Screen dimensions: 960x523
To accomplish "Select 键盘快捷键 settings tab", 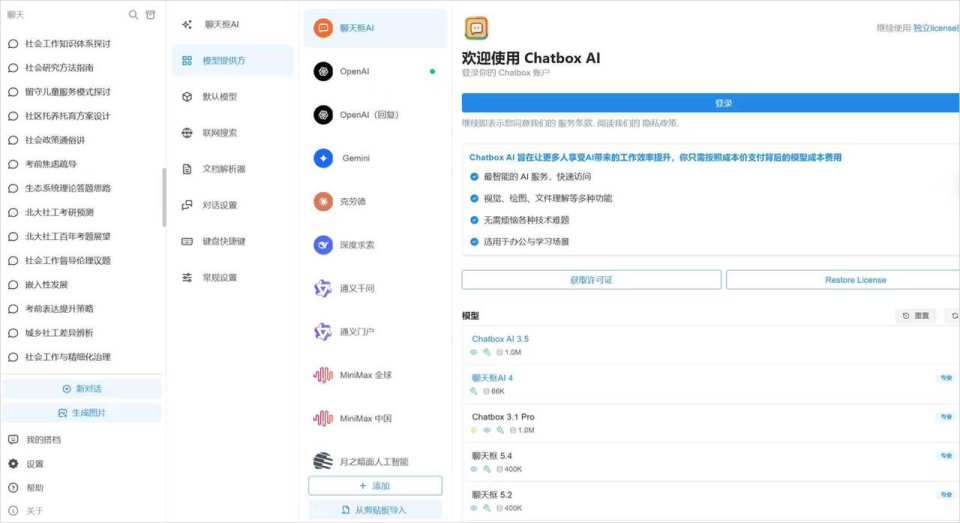I will (x=233, y=241).
